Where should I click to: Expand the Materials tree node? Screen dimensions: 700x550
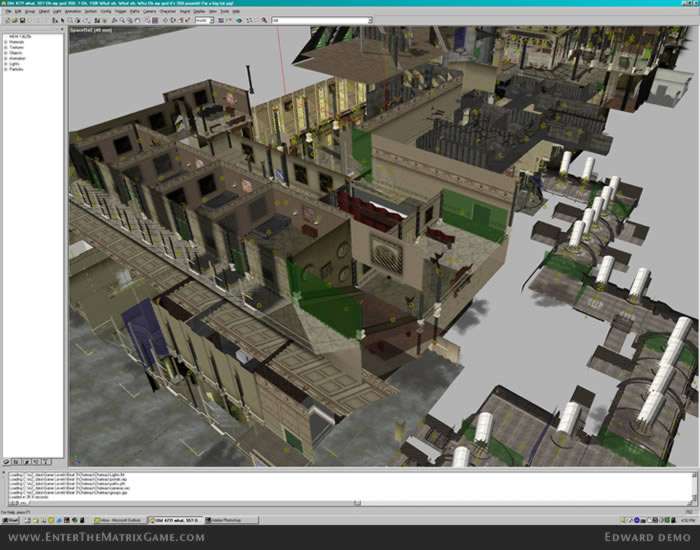coord(6,42)
